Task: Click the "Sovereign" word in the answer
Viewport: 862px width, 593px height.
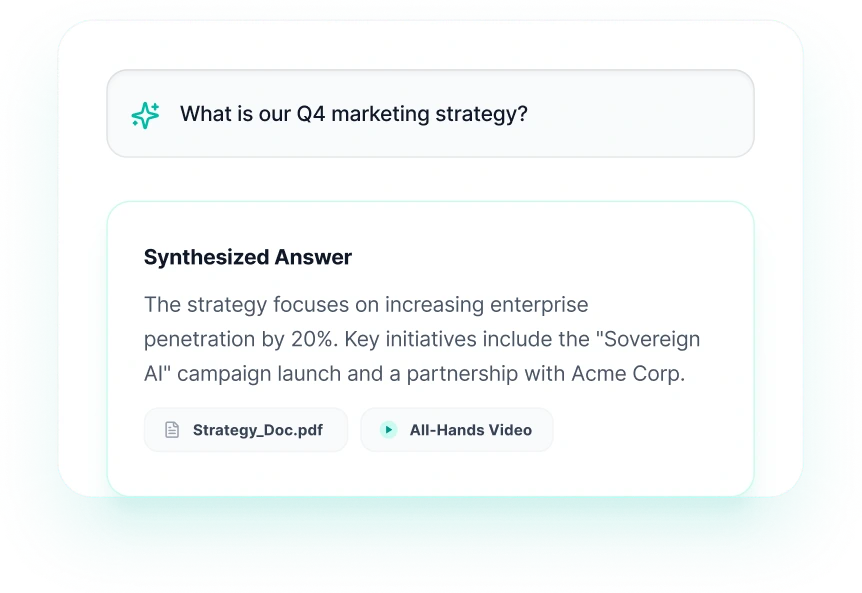Action: pyautogui.click(x=653, y=339)
